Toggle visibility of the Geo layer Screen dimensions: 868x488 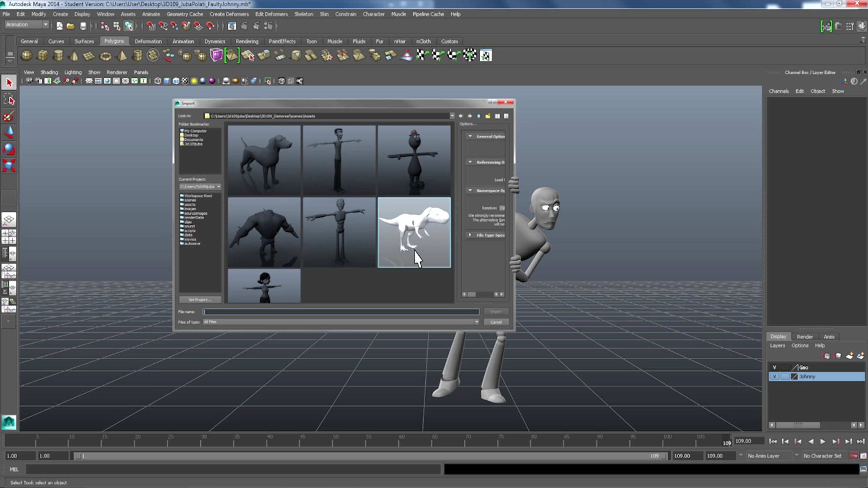(774, 367)
